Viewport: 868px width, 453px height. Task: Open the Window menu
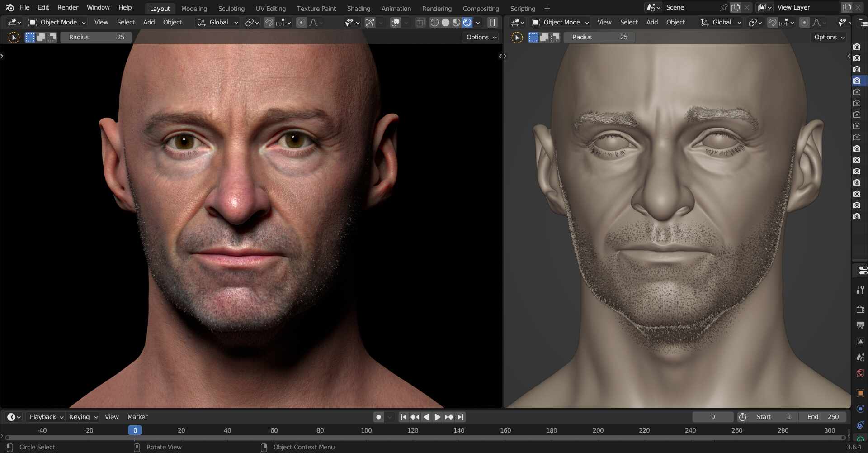tap(98, 7)
